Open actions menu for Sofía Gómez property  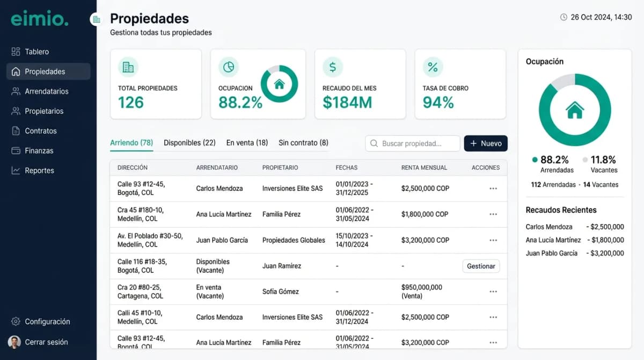click(493, 291)
